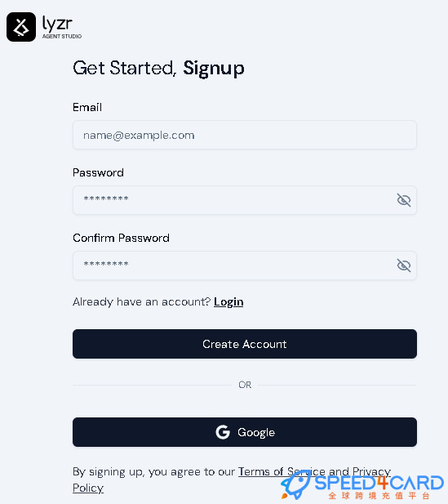
Task: Show password in the Password field
Action: [x=404, y=200]
